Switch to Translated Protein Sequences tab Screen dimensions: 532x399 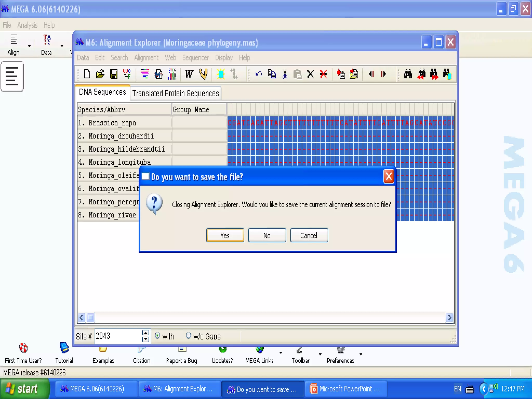pyautogui.click(x=176, y=93)
